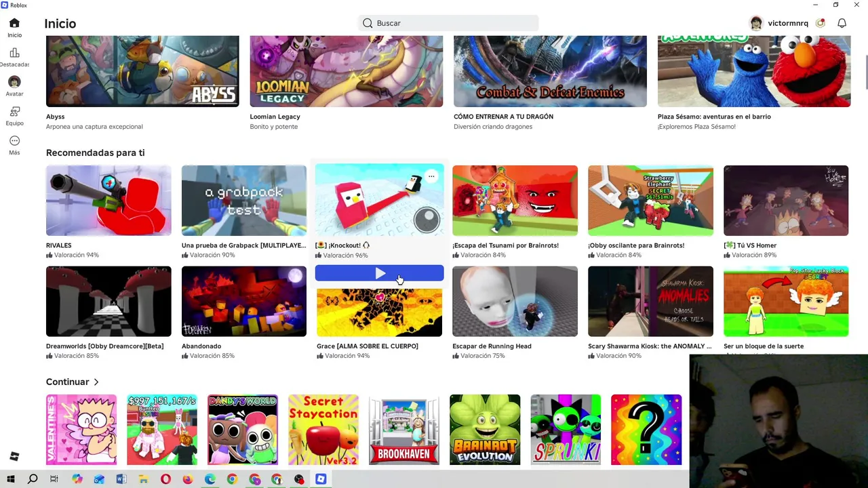This screenshot has width=868, height=488.
Task: Open the Loomian Legacy thumbnail
Action: click(346, 71)
